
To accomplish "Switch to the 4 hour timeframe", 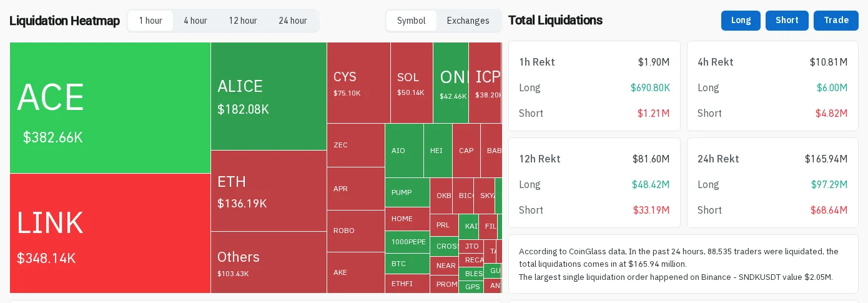I will [x=195, y=21].
